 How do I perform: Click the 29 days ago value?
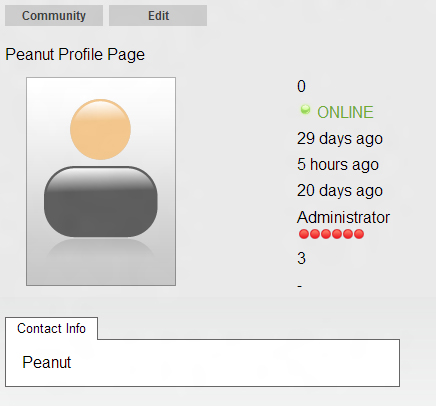click(340, 138)
